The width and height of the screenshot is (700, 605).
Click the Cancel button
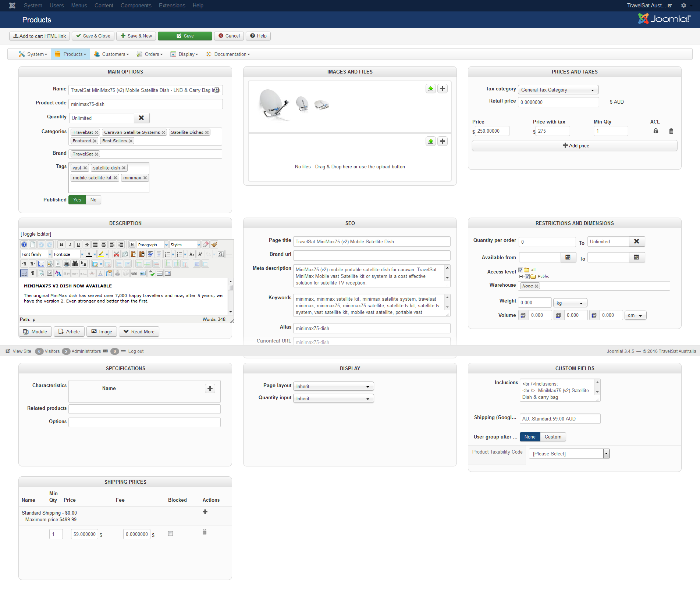click(x=229, y=36)
